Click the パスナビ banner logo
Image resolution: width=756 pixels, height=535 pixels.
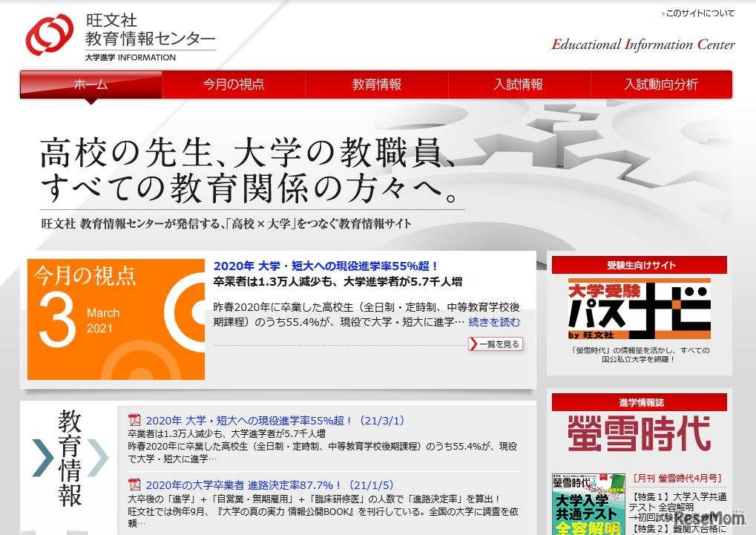click(x=639, y=309)
